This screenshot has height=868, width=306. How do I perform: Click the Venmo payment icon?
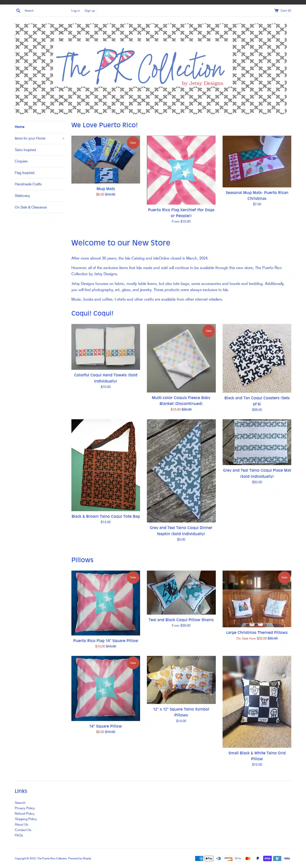pyautogui.click(x=277, y=858)
